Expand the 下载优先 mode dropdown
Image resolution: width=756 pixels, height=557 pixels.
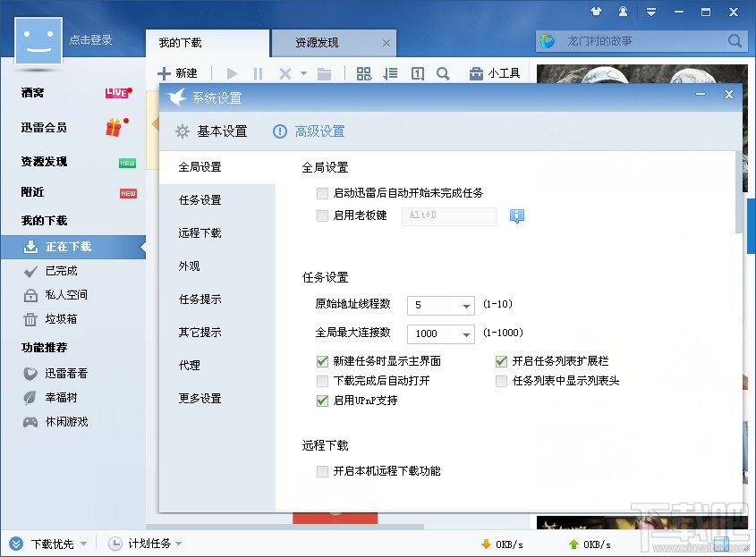tap(86, 543)
